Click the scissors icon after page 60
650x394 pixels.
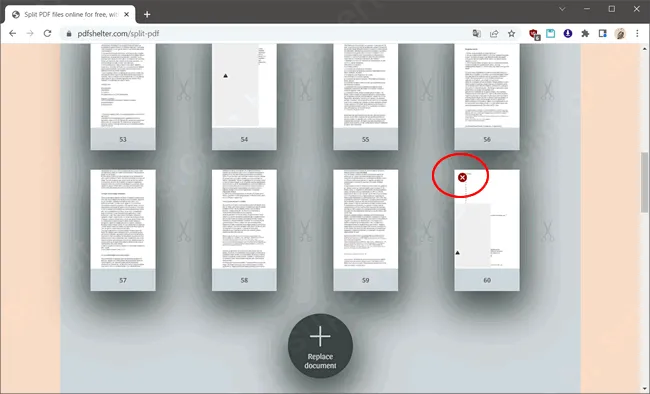click(548, 231)
